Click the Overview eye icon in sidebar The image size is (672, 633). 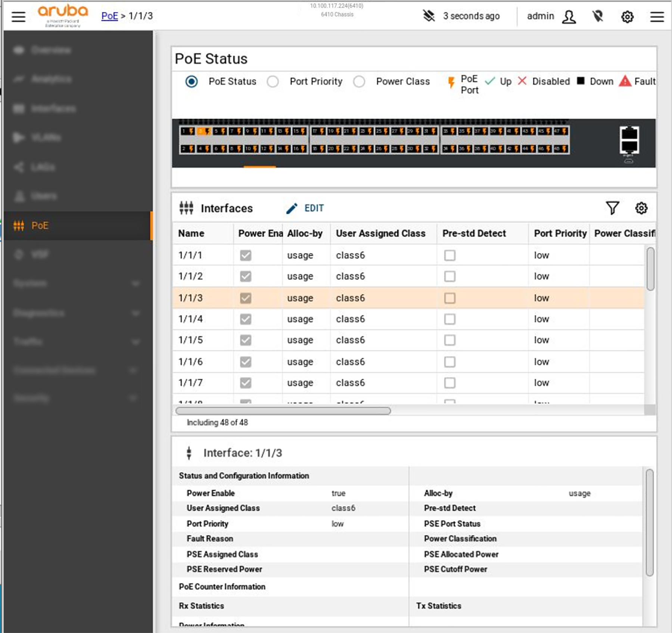[x=19, y=50]
